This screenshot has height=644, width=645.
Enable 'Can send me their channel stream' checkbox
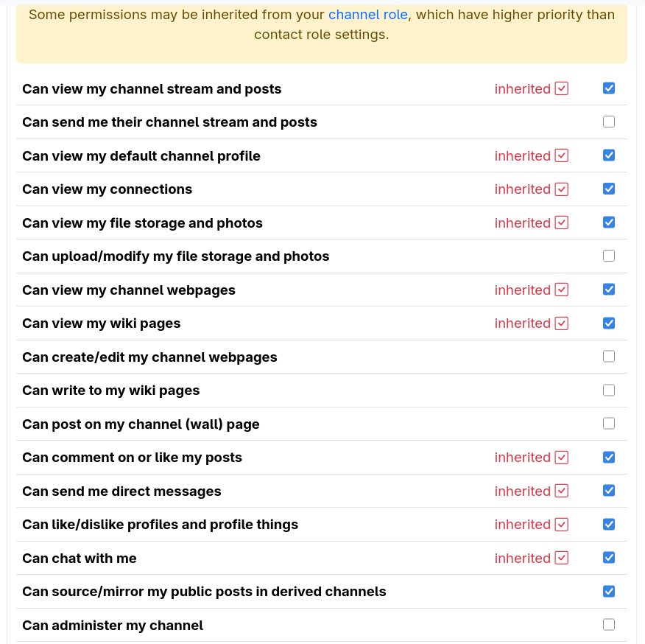pyautogui.click(x=609, y=122)
